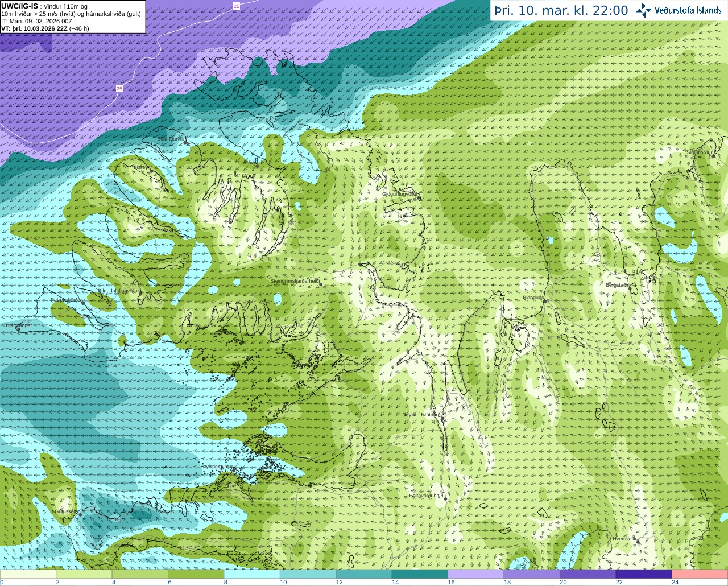Pick the medium green 4–6 legend swatch
Viewport: 728px width, 586px height.
click(x=140, y=574)
